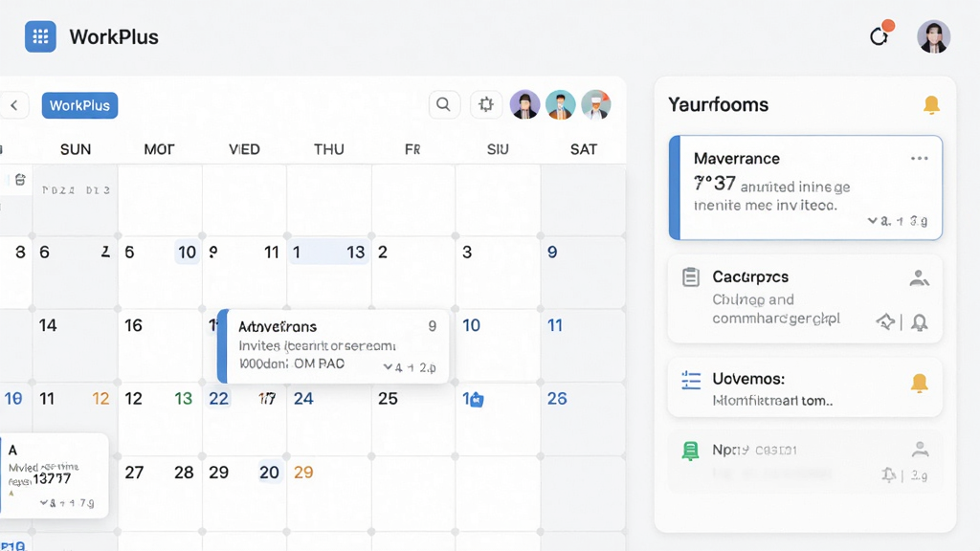Click the blue WorkPlus button
Screen dimensions: 980x551
click(80, 105)
